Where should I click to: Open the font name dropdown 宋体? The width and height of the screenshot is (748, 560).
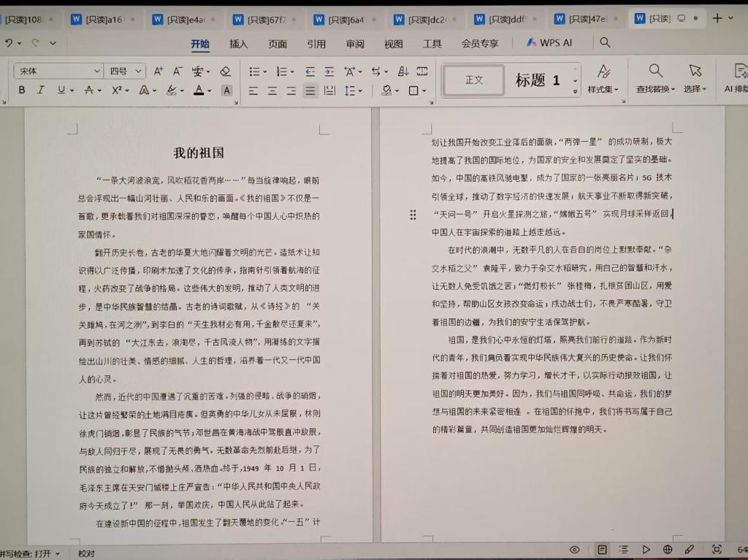(x=58, y=72)
